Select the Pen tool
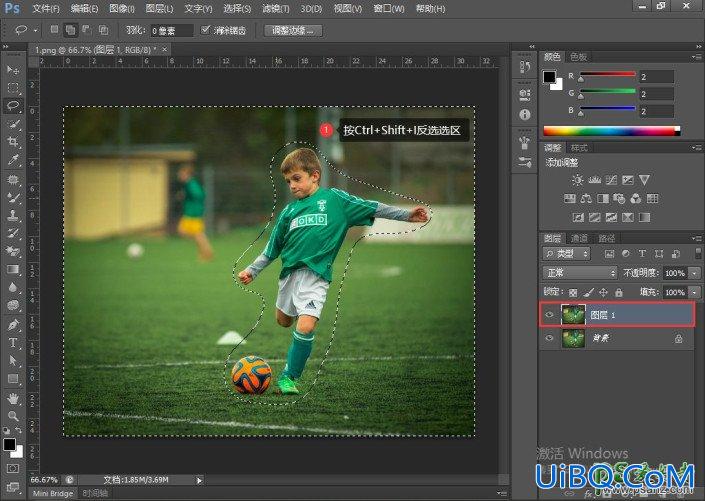Viewport: 705px width, 501px height. (x=13, y=324)
